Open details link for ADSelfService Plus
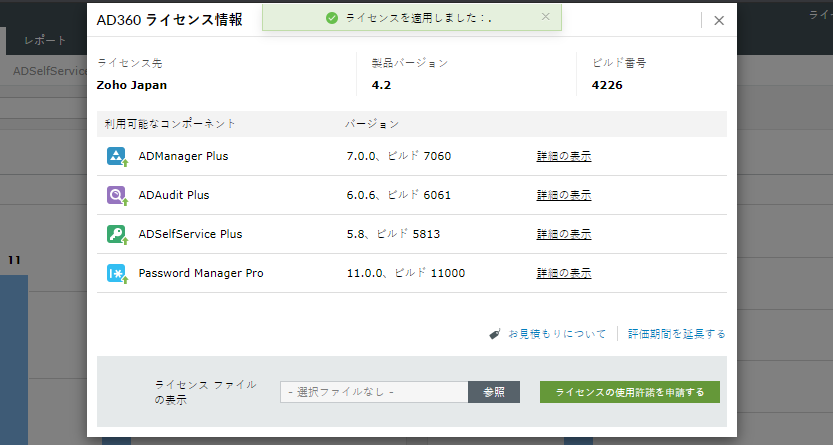The image size is (833, 445). [564, 234]
